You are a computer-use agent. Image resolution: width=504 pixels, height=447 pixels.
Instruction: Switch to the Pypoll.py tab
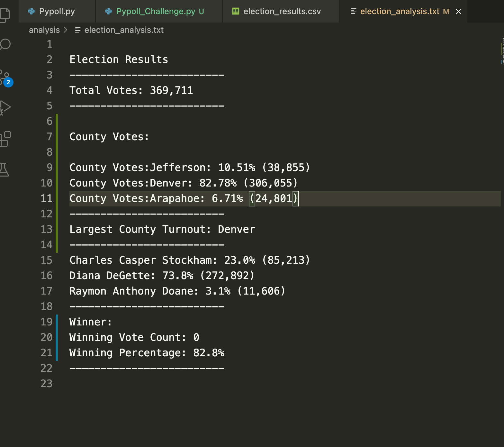pos(57,11)
